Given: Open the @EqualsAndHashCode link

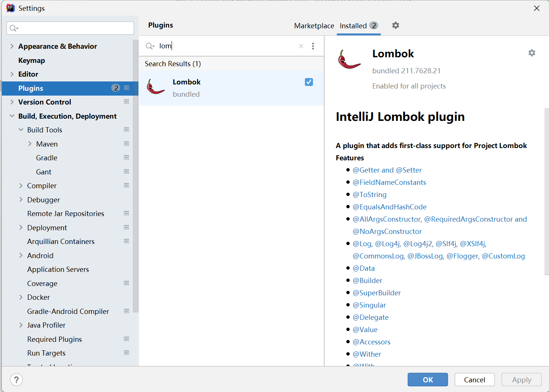Looking at the screenshot, I should point(390,207).
